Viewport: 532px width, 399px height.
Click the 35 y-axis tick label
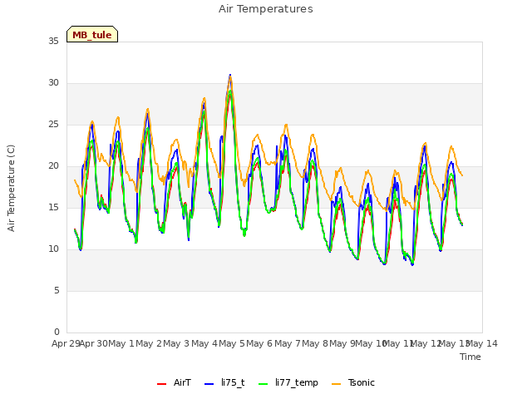(x=53, y=41)
